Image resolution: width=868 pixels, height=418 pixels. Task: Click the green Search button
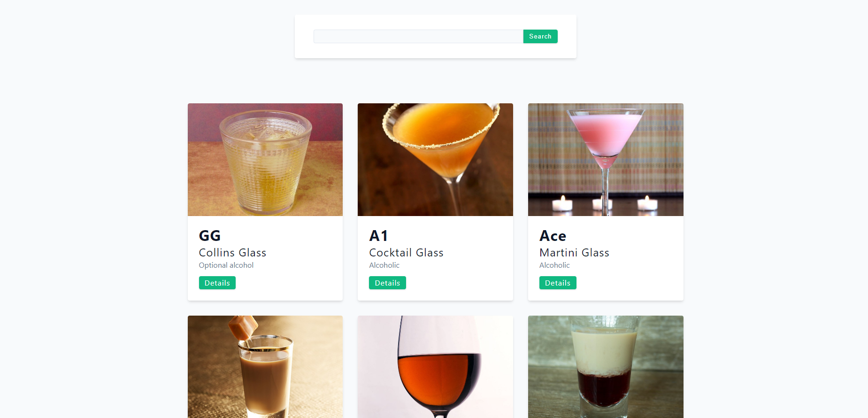click(540, 37)
